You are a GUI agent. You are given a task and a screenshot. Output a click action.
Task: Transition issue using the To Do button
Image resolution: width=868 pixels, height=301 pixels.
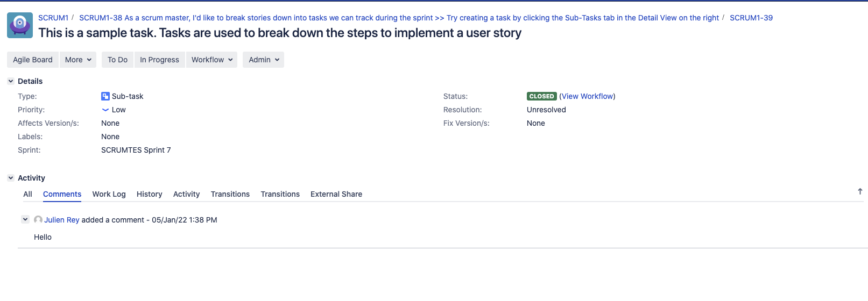click(x=117, y=60)
